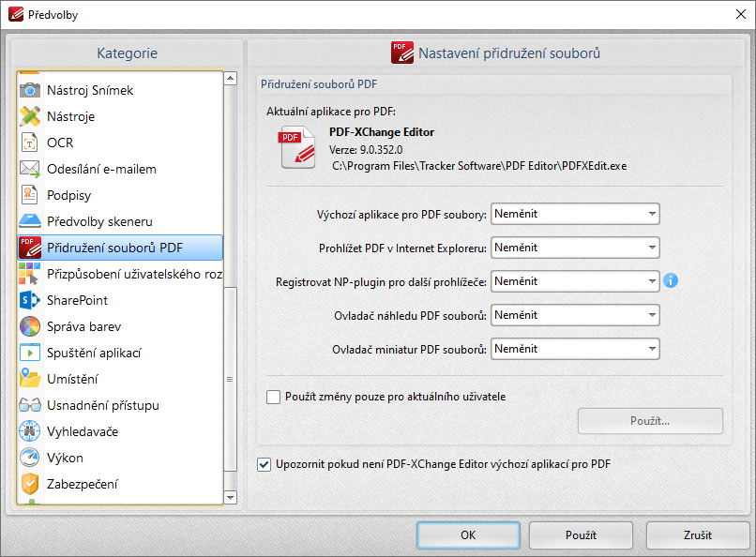The width and height of the screenshot is (756, 557).
Task: Click the header icon beside Nastavení přidružení souborů
Action: tap(402, 53)
